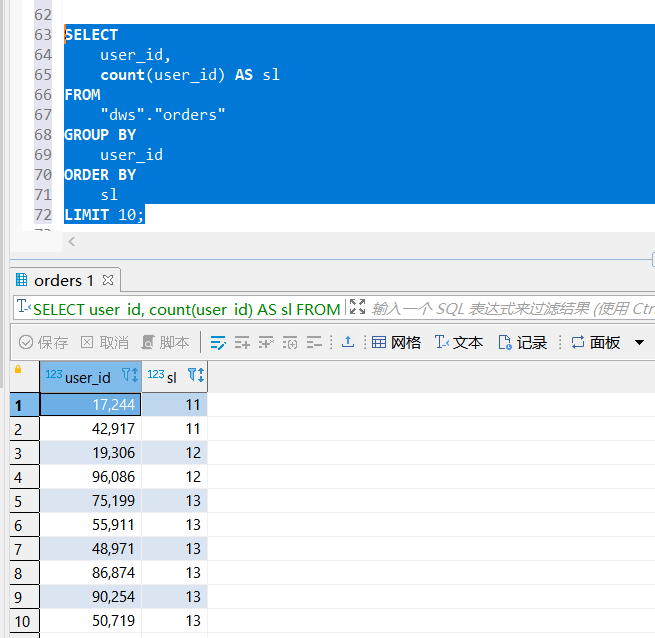Click the duplicate row icon
Image resolution: width=655 pixels, height=638 pixels.
tap(266, 342)
